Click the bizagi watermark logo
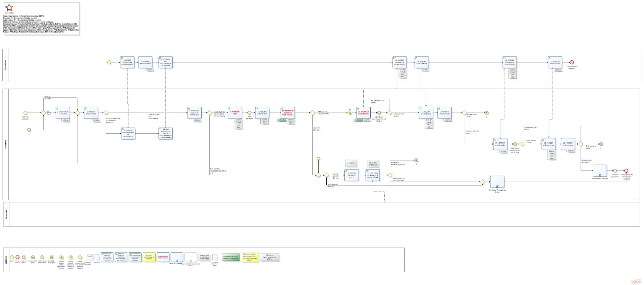This screenshot has height=285, width=644. 636,281
